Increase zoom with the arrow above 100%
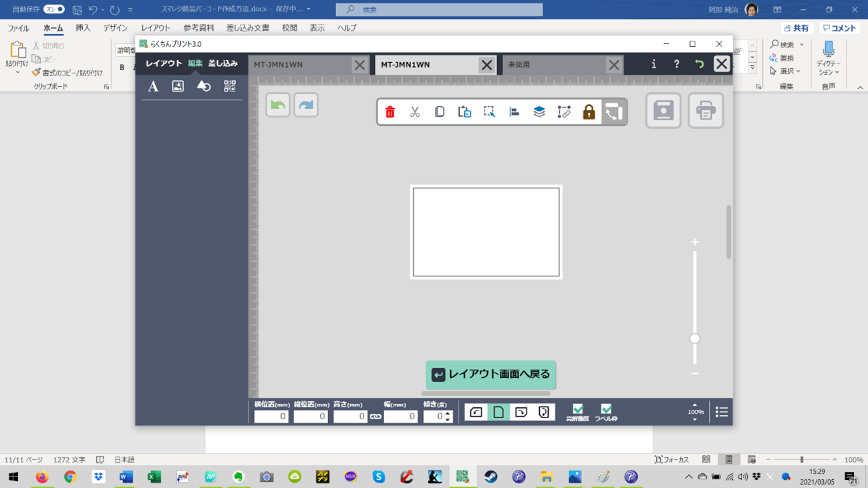The width and height of the screenshot is (868, 488). pyautogui.click(x=695, y=405)
